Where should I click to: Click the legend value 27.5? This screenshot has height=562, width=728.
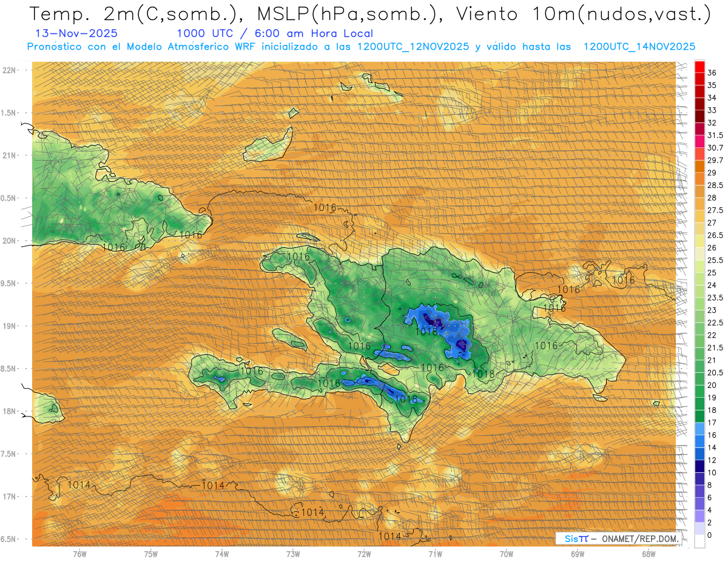point(715,210)
